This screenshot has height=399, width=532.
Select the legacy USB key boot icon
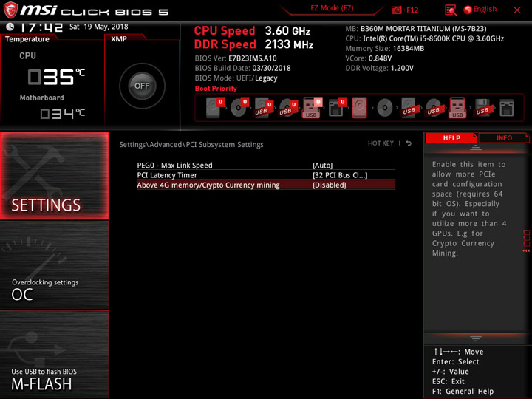click(x=457, y=108)
